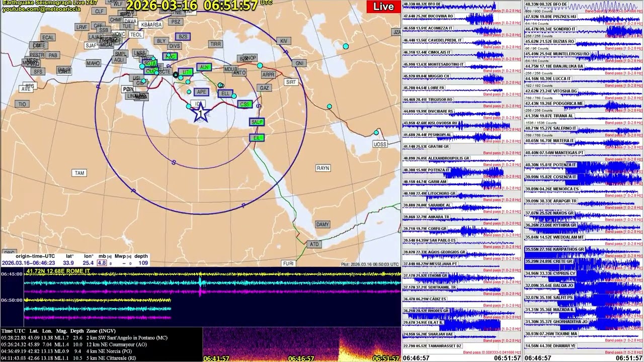
Task: Select the green SALP station marker
Action: click(257, 122)
